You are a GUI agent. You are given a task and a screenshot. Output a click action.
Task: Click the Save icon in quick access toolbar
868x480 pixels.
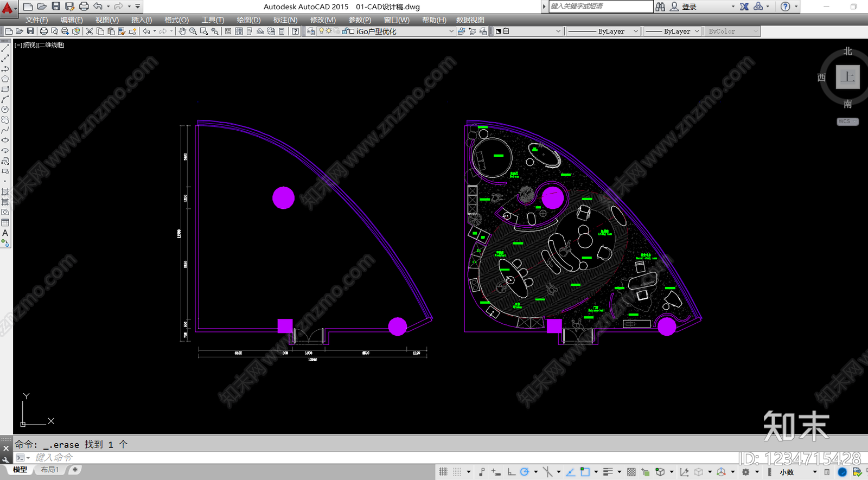(x=56, y=7)
